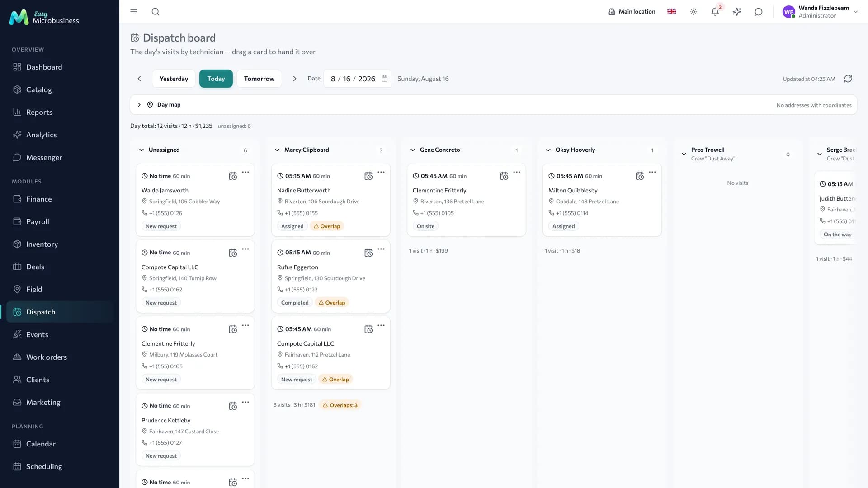Image resolution: width=868 pixels, height=488 pixels.
Task: Switch language via the UK flag icon
Action: [672, 12]
